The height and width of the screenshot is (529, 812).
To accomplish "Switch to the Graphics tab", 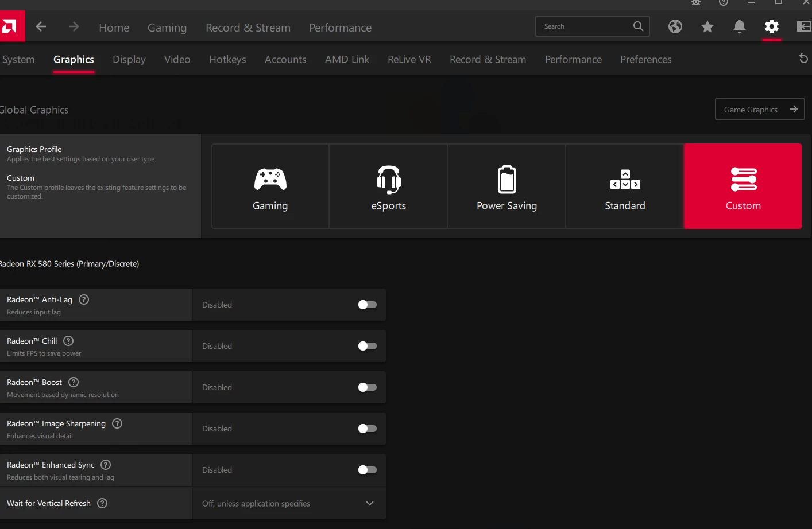I will 74,59.
